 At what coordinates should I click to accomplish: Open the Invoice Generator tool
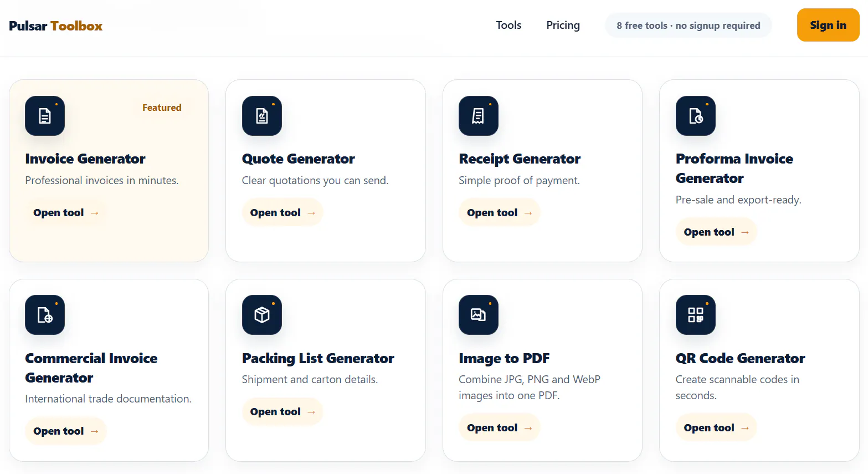pos(66,212)
